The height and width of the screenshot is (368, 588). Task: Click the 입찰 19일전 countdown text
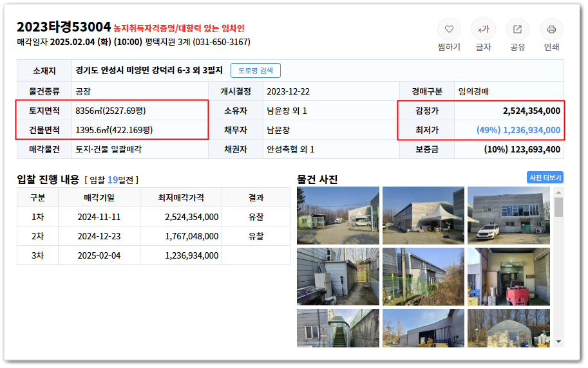pyautogui.click(x=112, y=180)
